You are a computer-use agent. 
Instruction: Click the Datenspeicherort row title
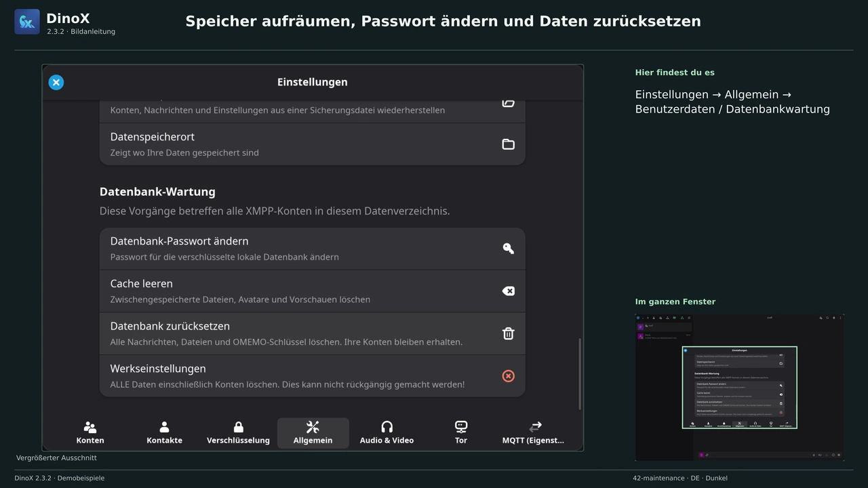point(153,137)
